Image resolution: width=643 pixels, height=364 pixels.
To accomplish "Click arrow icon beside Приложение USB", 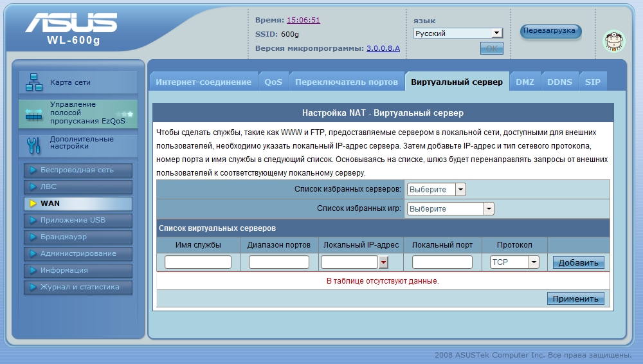I will tap(33, 221).
